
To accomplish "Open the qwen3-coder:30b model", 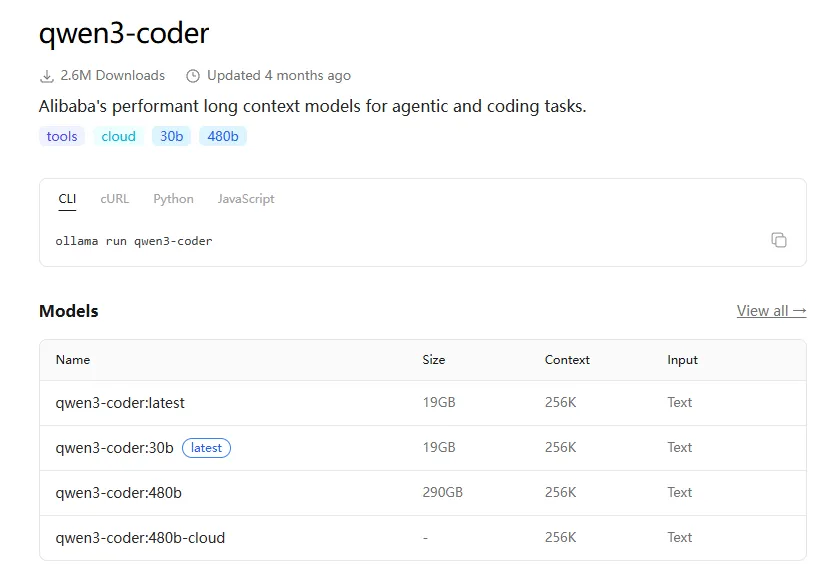I will point(115,448).
